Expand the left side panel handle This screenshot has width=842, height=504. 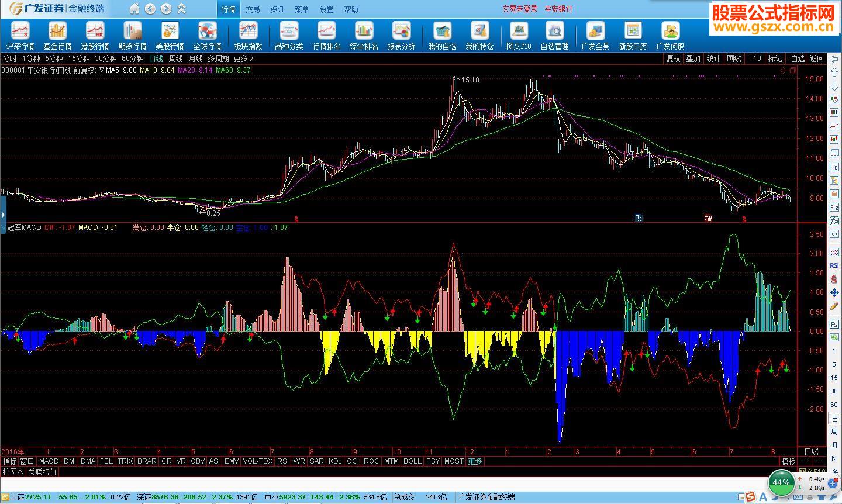coord(3,215)
